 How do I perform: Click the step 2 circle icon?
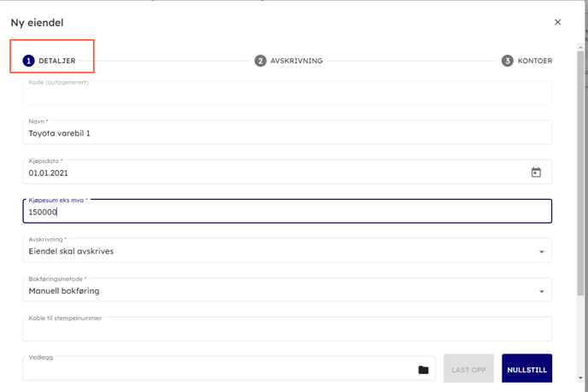pyautogui.click(x=260, y=61)
